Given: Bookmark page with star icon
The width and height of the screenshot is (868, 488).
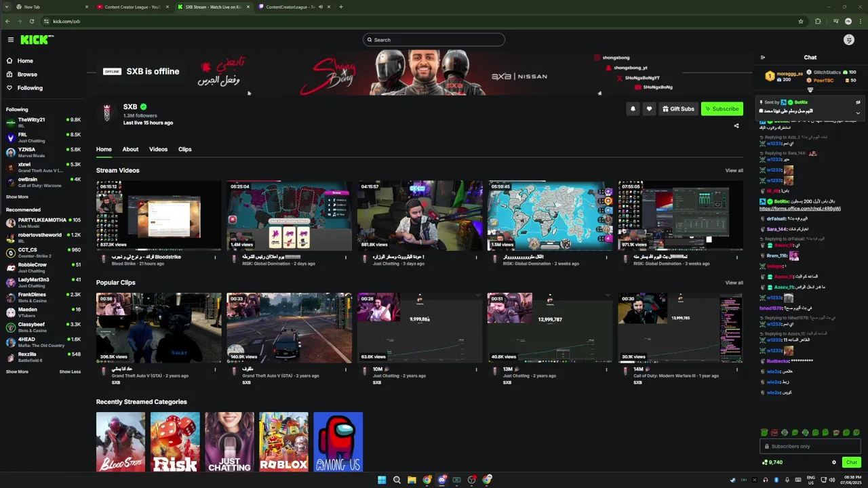Looking at the screenshot, I should pyautogui.click(x=801, y=21).
